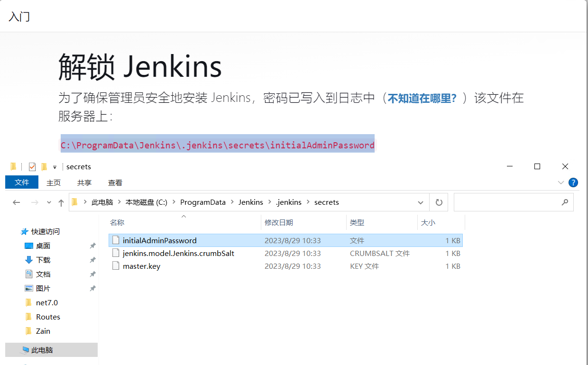Open the 主页 (Home) ribbon tab
This screenshot has height=365, width=588.
[54, 182]
